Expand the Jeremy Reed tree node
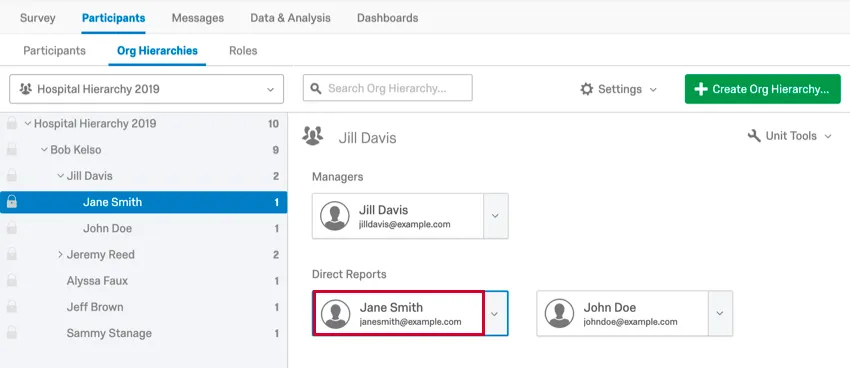850x368 pixels. (60, 254)
